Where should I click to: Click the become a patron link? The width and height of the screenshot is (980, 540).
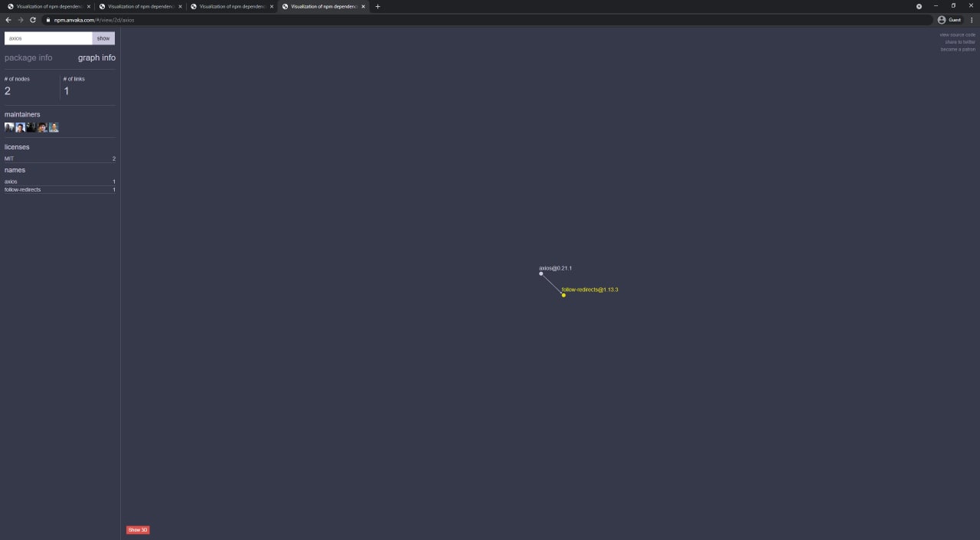point(959,49)
